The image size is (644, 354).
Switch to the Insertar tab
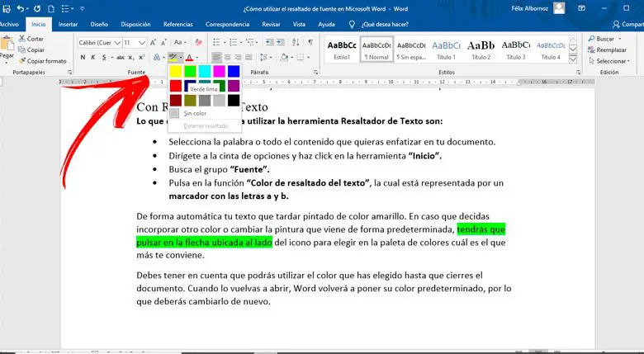click(x=68, y=24)
